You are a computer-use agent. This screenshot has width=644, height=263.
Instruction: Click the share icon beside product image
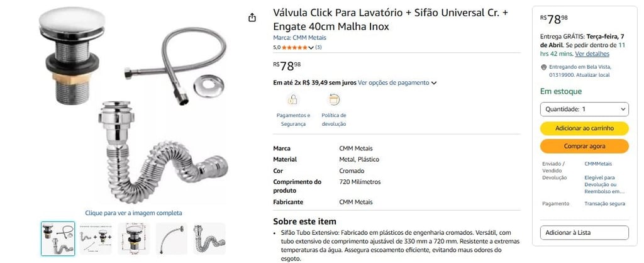[252, 17]
